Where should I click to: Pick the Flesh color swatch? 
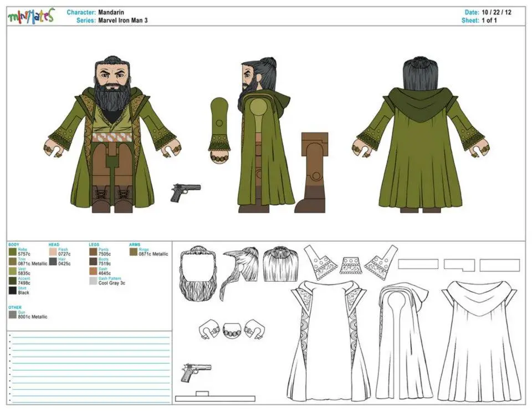[53, 252]
